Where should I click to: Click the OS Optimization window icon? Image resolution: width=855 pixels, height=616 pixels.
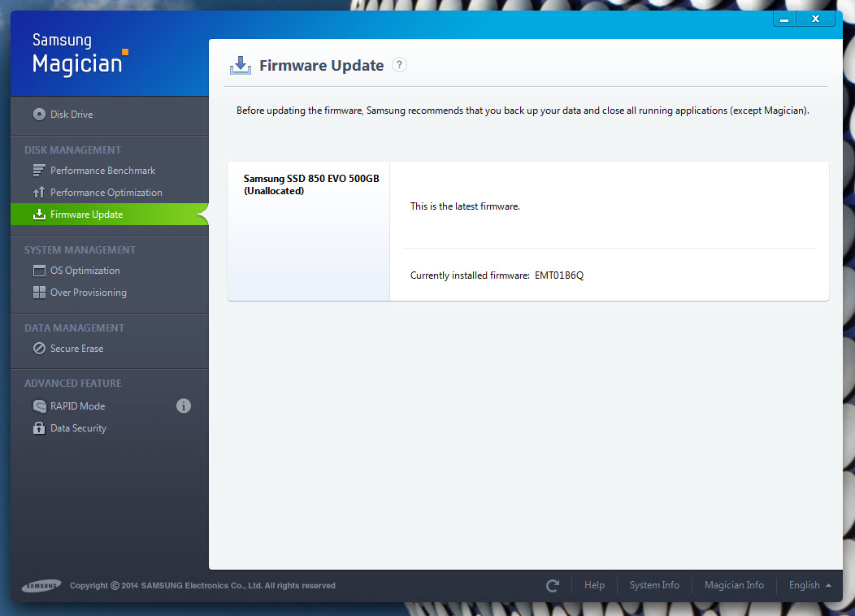coord(39,271)
